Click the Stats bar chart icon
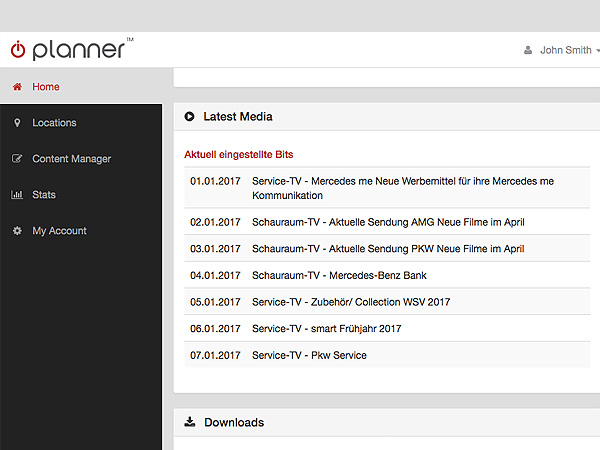The height and width of the screenshot is (450, 600). pos(17,194)
